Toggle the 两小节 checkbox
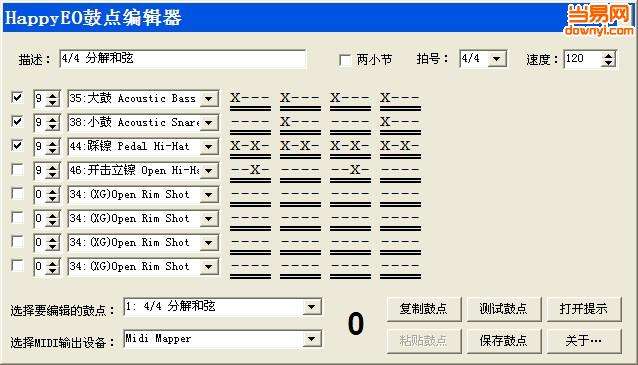The height and width of the screenshot is (365, 638). click(345, 60)
